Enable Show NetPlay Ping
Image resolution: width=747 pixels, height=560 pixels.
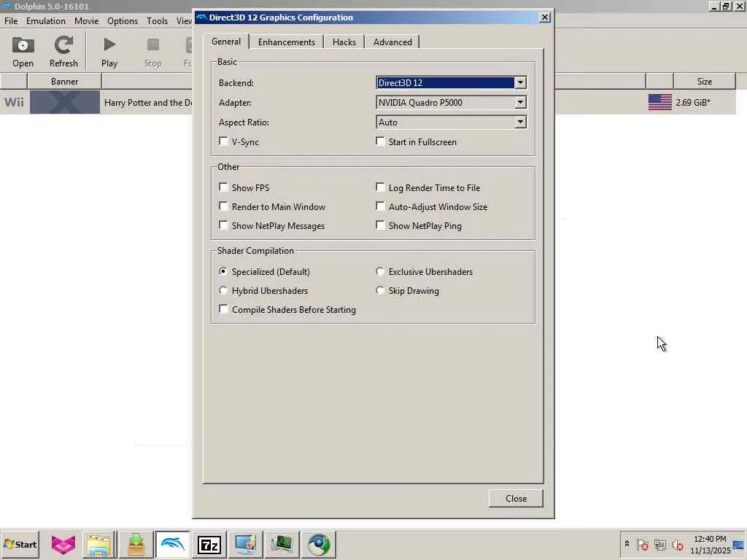click(x=380, y=225)
